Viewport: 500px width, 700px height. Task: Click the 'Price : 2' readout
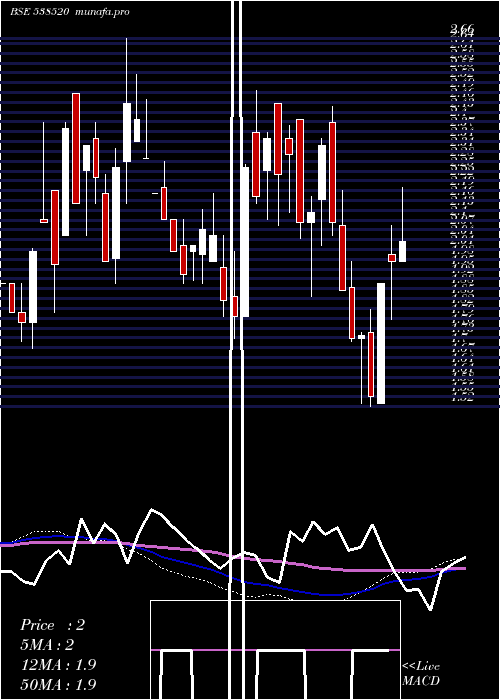pos(52,625)
